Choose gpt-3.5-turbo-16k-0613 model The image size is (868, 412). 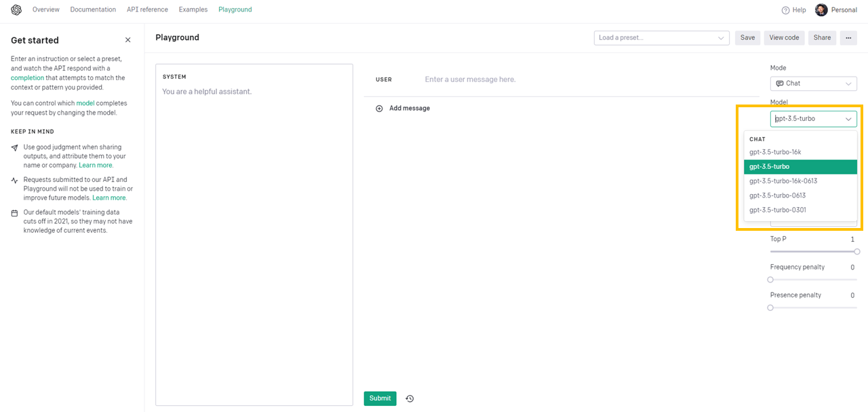tap(801, 181)
